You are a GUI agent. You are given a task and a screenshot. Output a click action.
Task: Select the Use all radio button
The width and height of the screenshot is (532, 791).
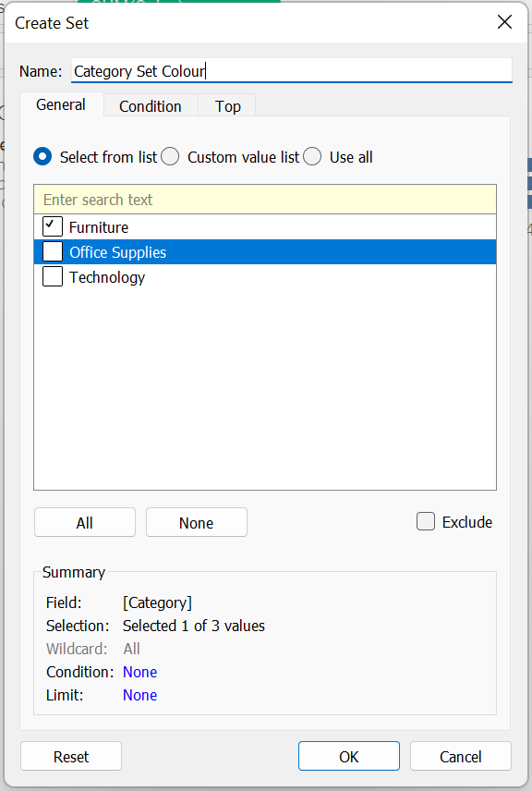click(312, 156)
